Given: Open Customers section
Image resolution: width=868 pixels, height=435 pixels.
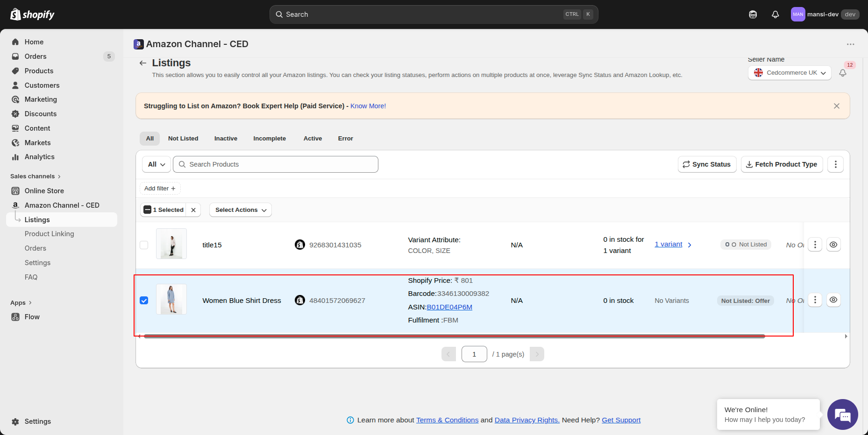Looking at the screenshot, I should (x=42, y=85).
